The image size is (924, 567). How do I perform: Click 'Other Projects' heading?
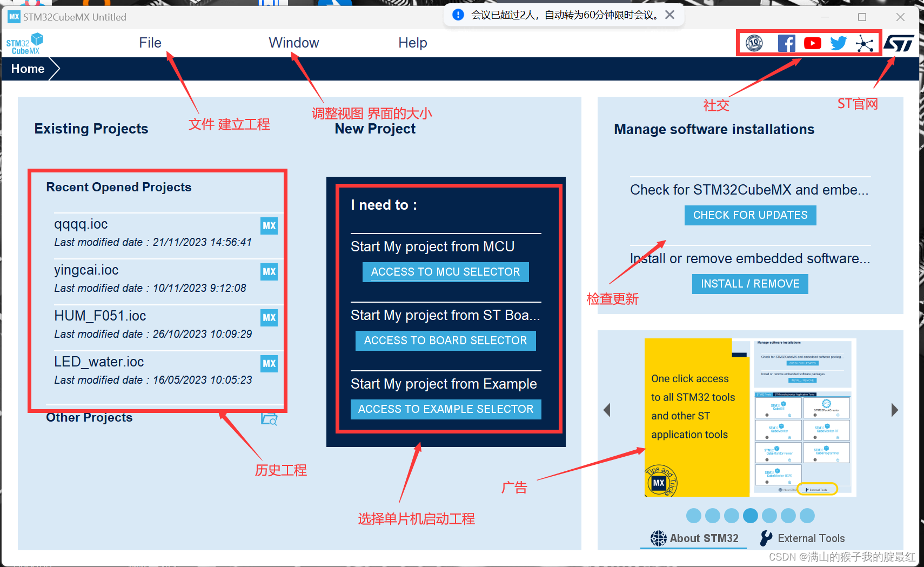pos(89,417)
